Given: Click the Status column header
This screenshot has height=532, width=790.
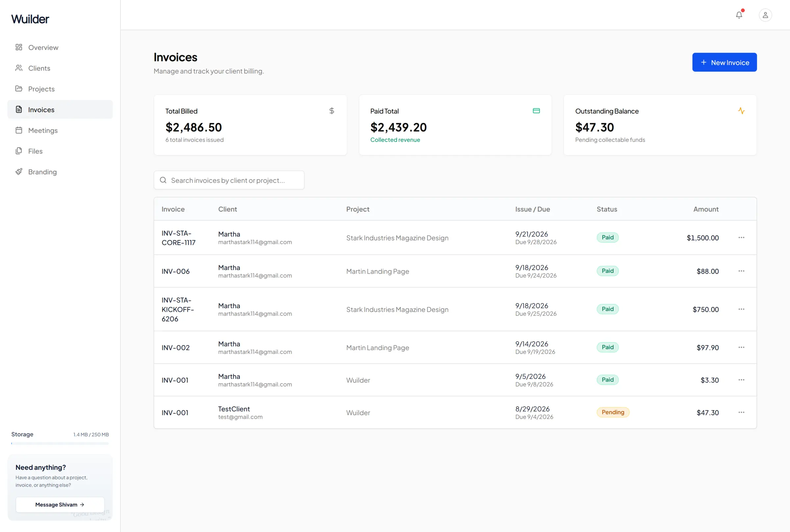Looking at the screenshot, I should 607,209.
